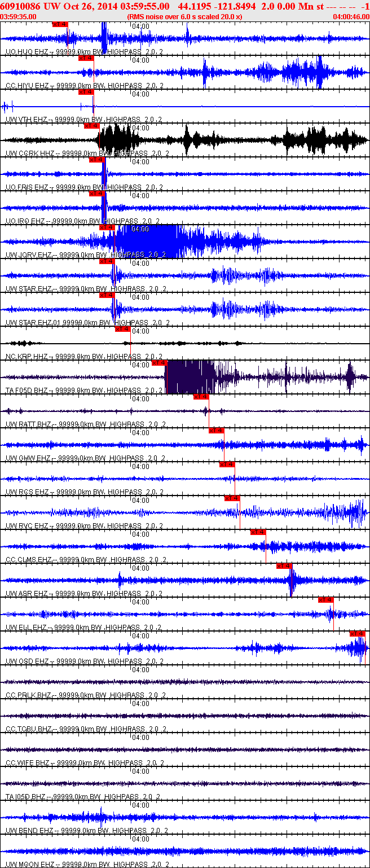Click the red pick flag on UW.ASR trace

click(284, 566)
